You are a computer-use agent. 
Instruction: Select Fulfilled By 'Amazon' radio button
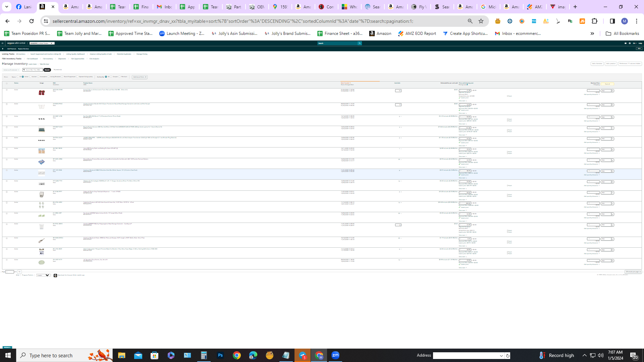point(111,77)
